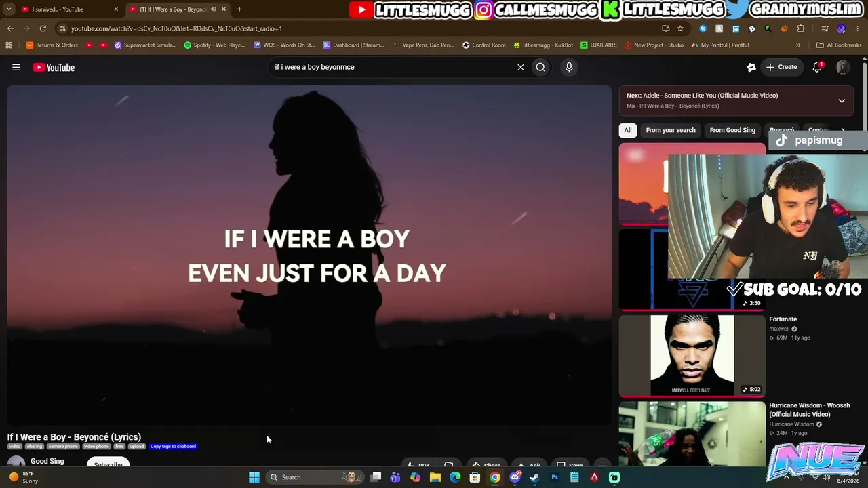868x488 pixels.
Task: Open Discord from the taskbar
Action: (x=515, y=477)
